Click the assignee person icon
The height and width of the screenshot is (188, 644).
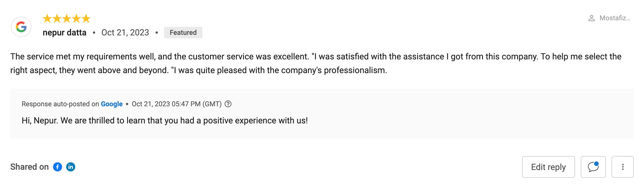(x=592, y=18)
